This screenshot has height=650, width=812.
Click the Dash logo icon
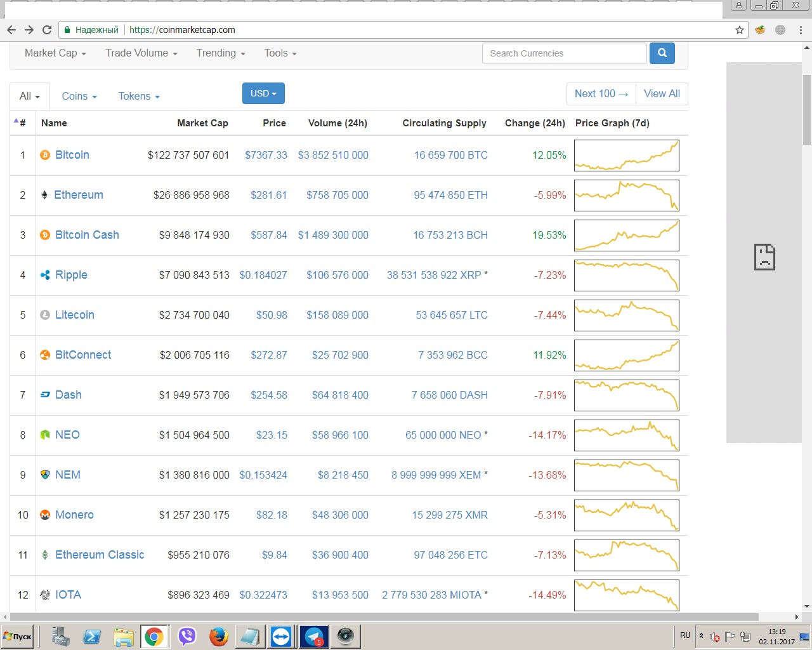[45, 395]
